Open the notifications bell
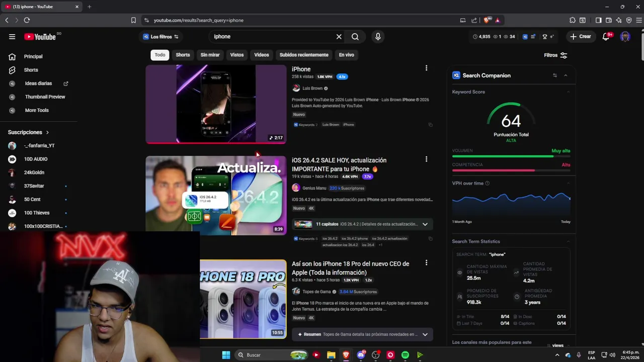The image size is (644, 362). [x=606, y=37]
